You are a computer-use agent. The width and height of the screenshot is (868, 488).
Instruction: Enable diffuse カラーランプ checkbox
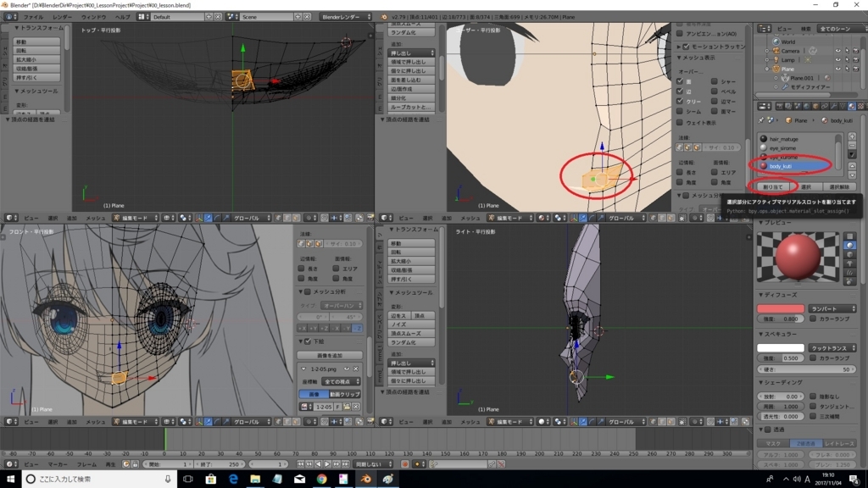[813, 319]
